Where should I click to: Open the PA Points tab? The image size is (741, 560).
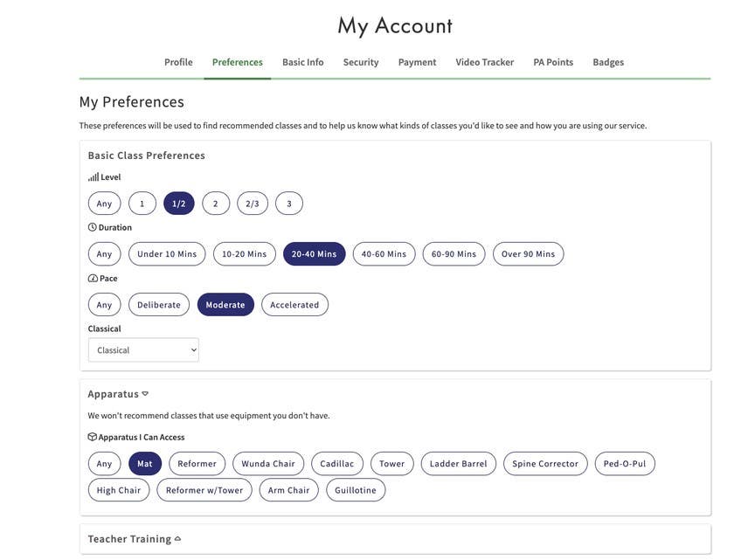pos(553,62)
